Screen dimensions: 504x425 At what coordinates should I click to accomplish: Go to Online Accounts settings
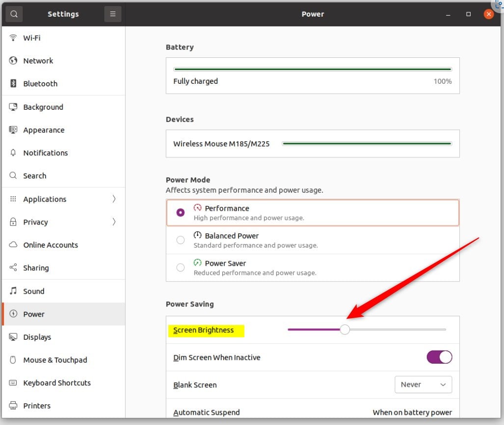pos(51,245)
